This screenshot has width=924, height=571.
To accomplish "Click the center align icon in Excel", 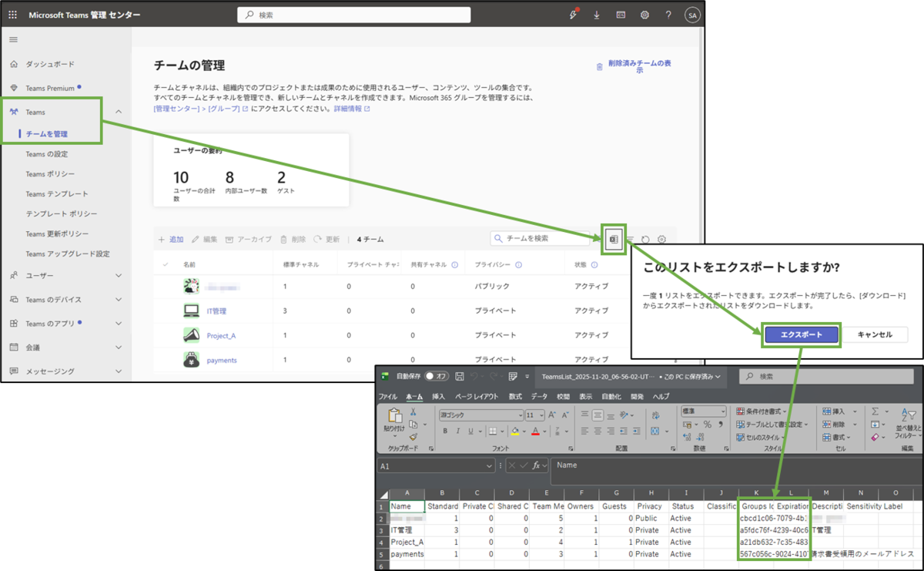I will [599, 431].
